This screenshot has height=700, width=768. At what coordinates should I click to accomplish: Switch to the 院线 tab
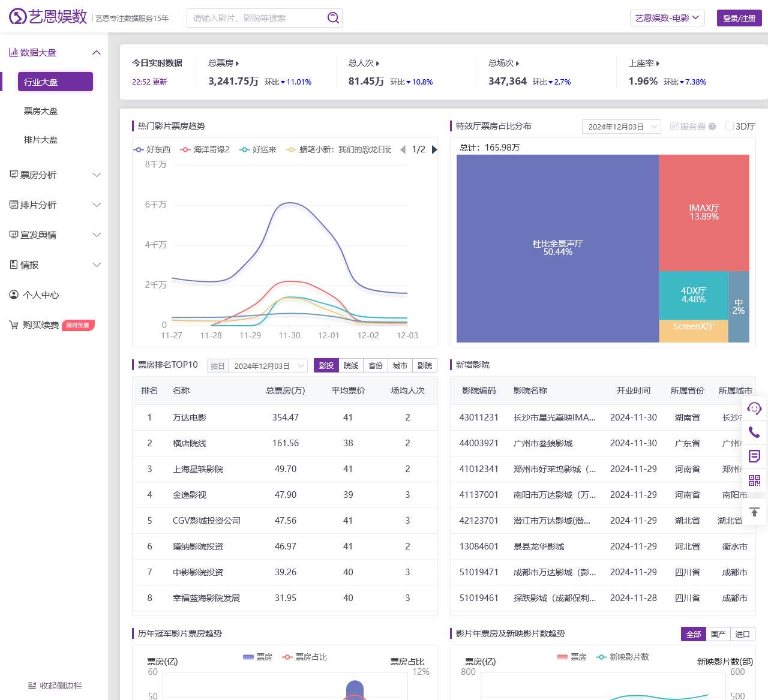point(351,365)
